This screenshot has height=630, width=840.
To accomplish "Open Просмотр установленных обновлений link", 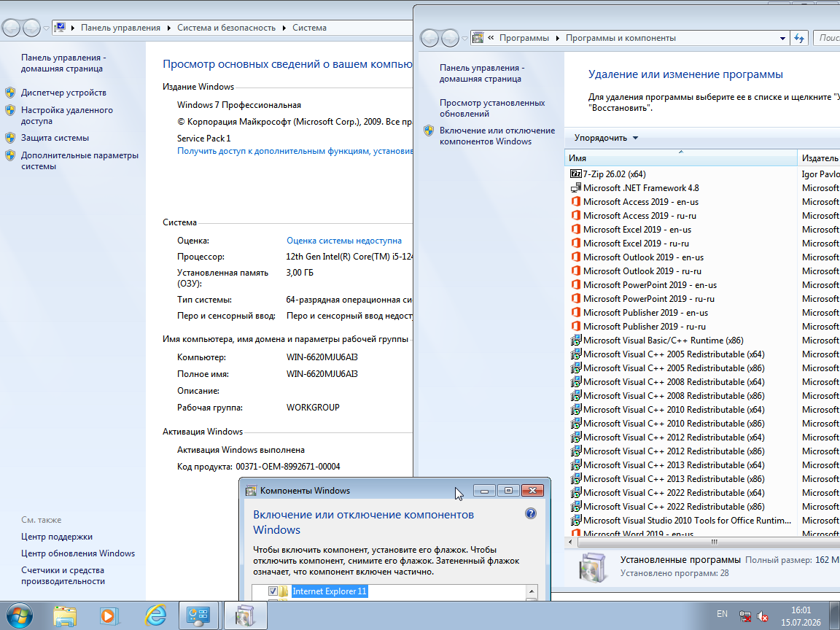I will 491,108.
